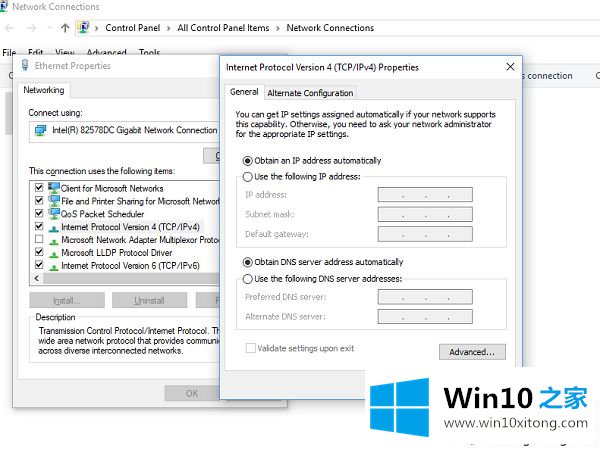The image size is (600, 449).
Task: Click the back arrow in address bar
Action: [10, 28]
